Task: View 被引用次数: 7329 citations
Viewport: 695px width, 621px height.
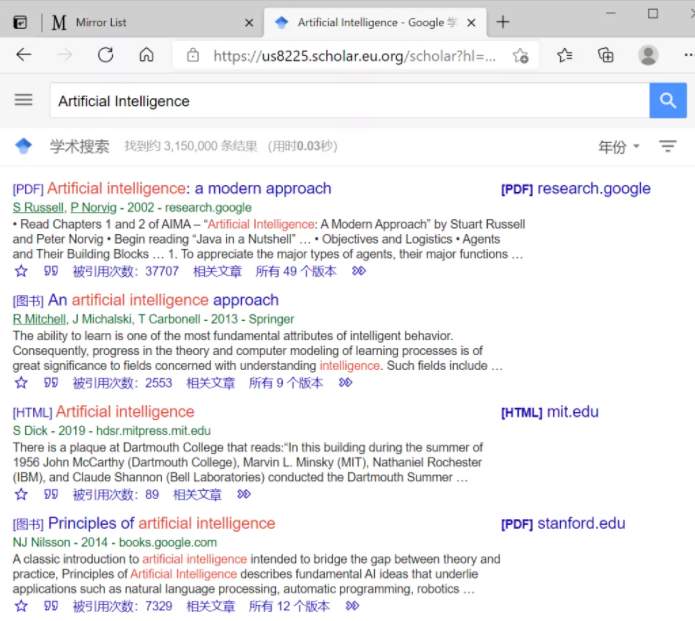Action: tap(122, 606)
